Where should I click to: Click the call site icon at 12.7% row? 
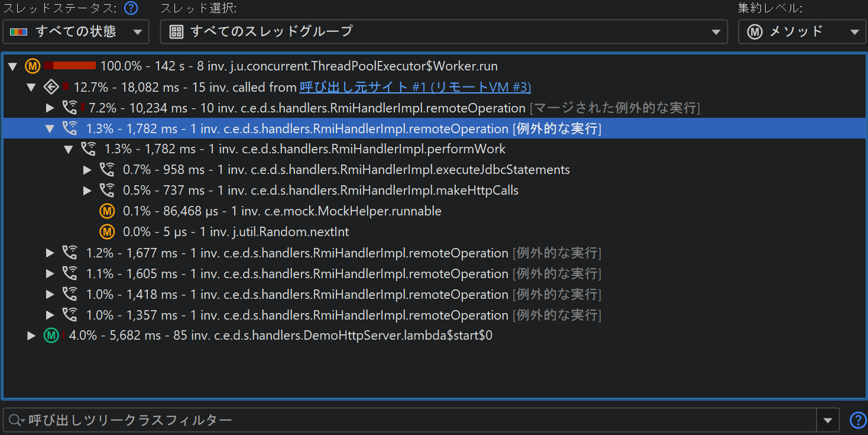tap(51, 87)
